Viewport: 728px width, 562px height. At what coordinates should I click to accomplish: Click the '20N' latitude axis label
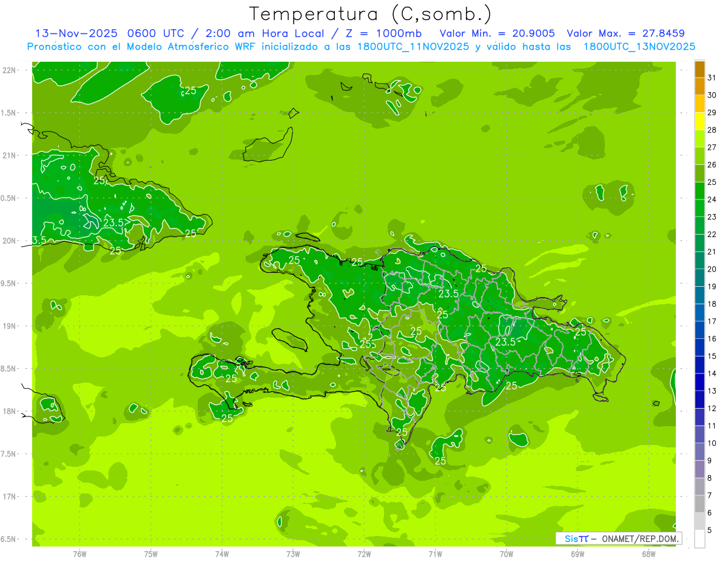[10, 241]
